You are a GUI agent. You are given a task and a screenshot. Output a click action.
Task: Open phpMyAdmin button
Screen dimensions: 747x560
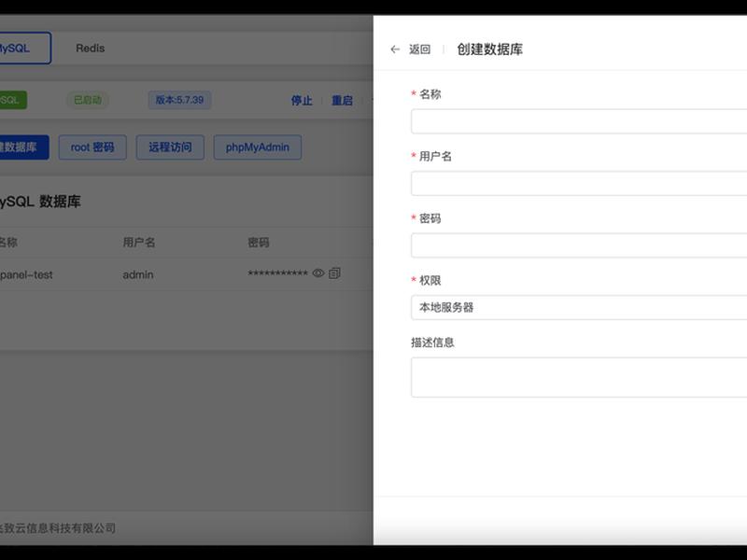point(258,147)
